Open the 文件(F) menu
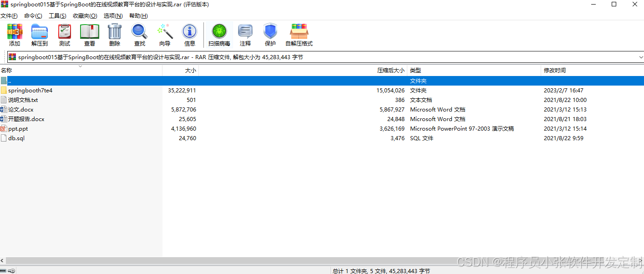644x274 pixels. coord(9,15)
